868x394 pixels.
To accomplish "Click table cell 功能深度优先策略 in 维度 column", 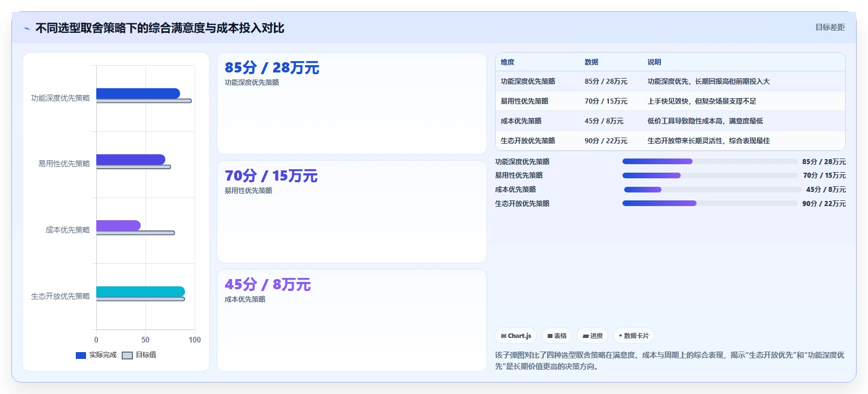I will coord(528,82).
